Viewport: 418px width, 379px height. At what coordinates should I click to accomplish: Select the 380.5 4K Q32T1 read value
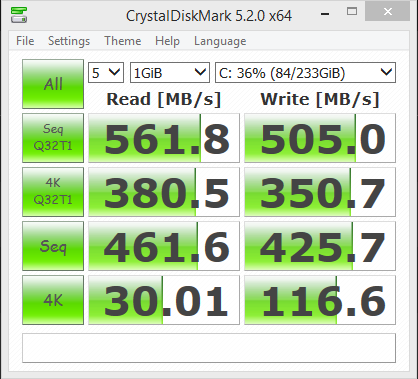click(x=164, y=192)
